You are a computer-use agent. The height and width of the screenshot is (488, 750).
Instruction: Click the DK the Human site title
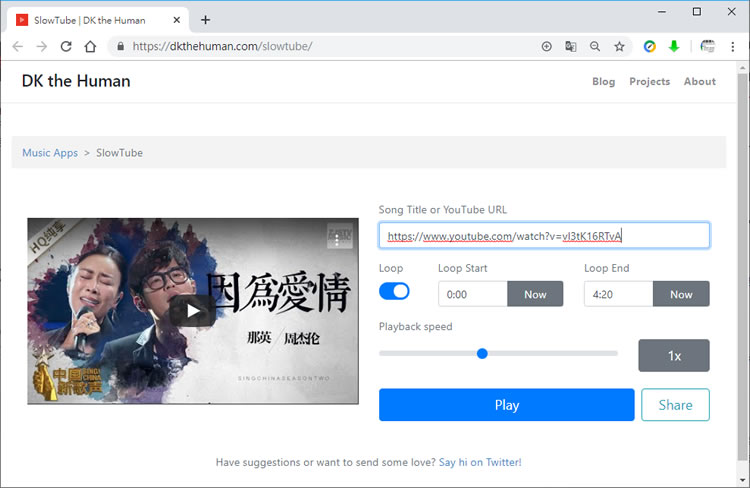(76, 81)
